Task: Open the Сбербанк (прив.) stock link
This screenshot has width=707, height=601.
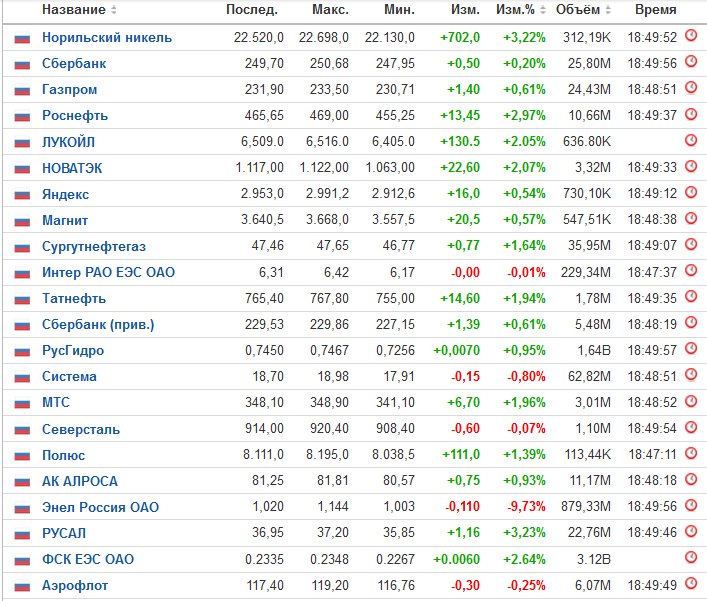Action: click(98, 325)
